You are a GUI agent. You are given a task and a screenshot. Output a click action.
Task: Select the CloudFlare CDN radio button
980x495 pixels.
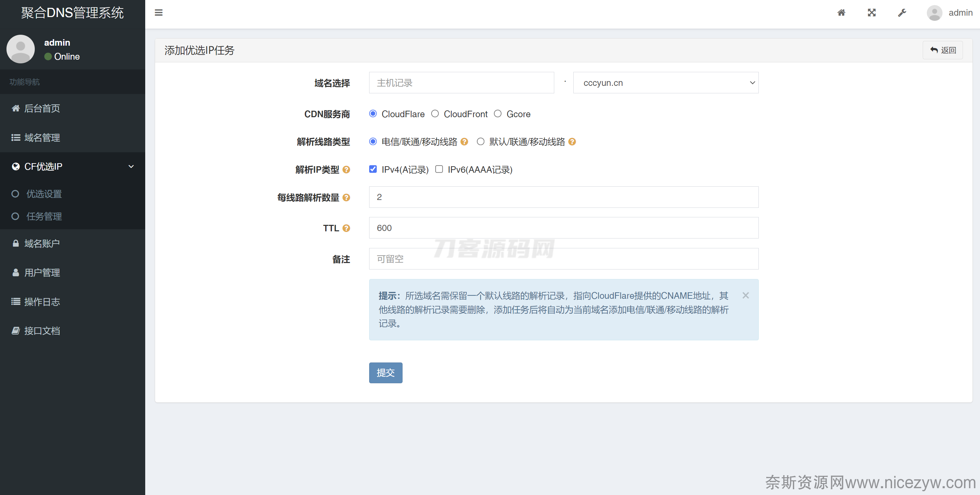(373, 114)
